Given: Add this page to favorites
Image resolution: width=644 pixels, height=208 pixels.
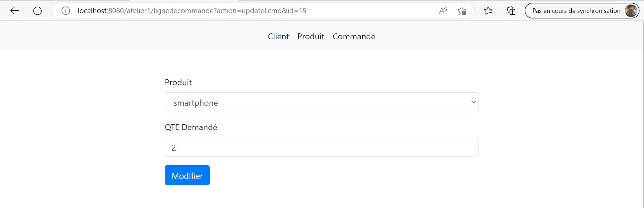Looking at the screenshot, I should (462, 11).
